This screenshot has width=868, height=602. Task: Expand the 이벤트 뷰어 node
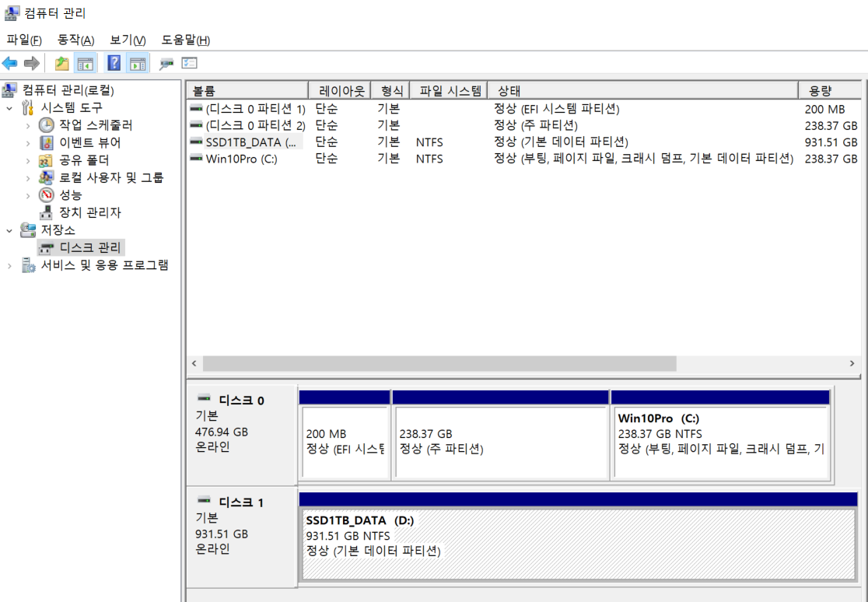point(28,143)
